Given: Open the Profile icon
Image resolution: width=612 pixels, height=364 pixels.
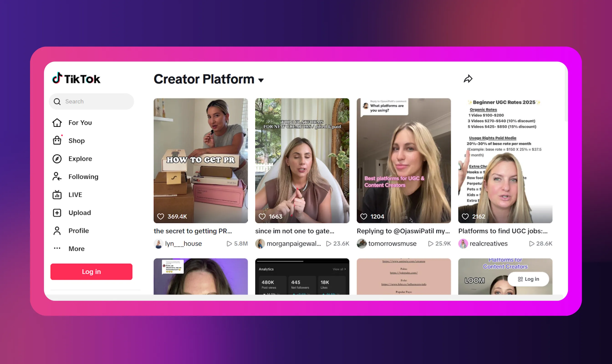Looking at the screenshot, I should click(x=57, y=230).
